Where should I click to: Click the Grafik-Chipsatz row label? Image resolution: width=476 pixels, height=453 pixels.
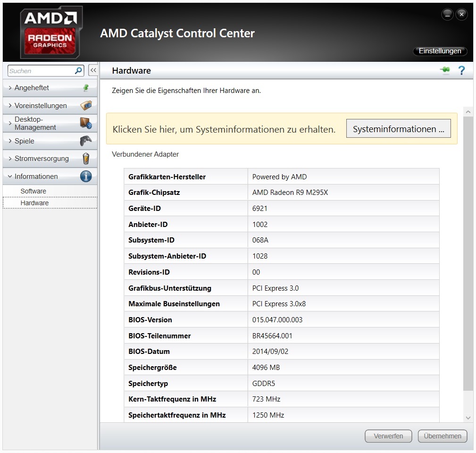[154, 193]
